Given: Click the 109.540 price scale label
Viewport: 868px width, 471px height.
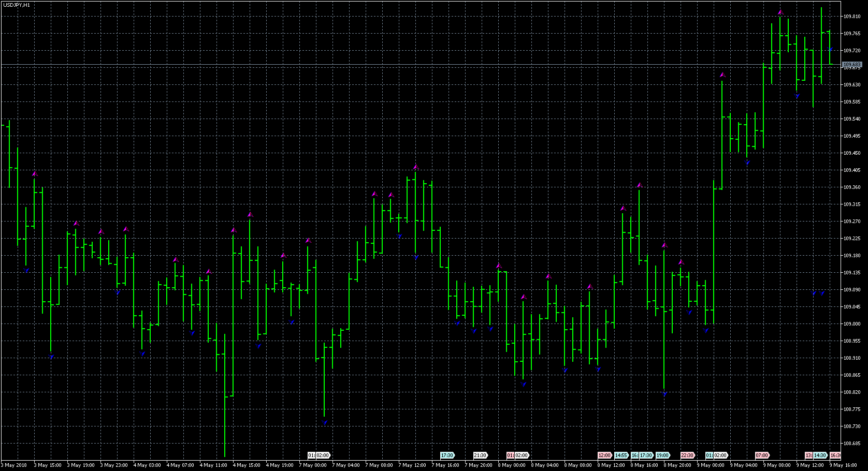Looking at the screenshot, I should click(x=852, y=119).
